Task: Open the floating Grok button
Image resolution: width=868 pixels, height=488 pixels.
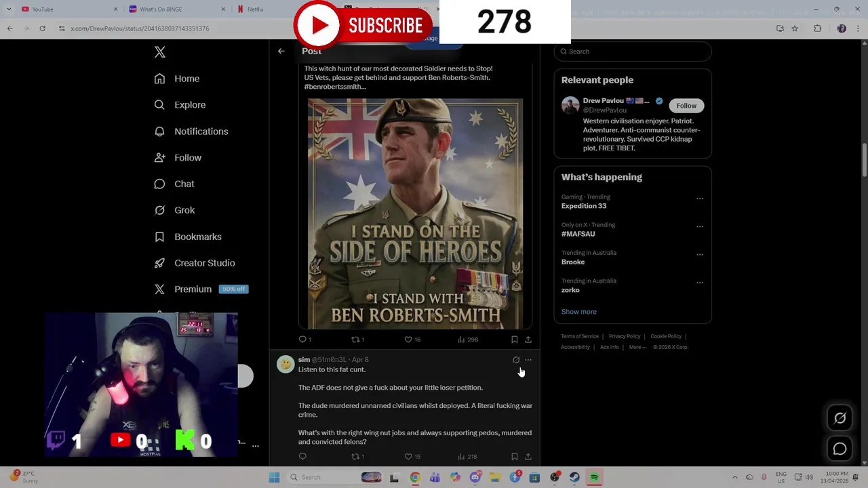Action: coord(840,418)
